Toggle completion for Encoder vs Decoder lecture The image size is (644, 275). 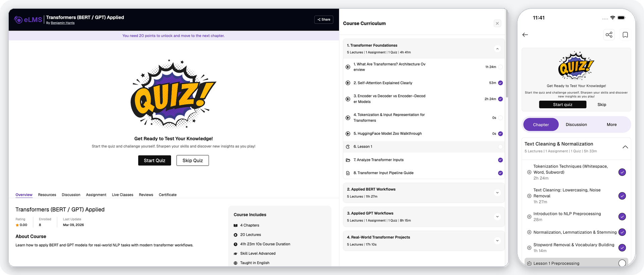tap(500, 99)
